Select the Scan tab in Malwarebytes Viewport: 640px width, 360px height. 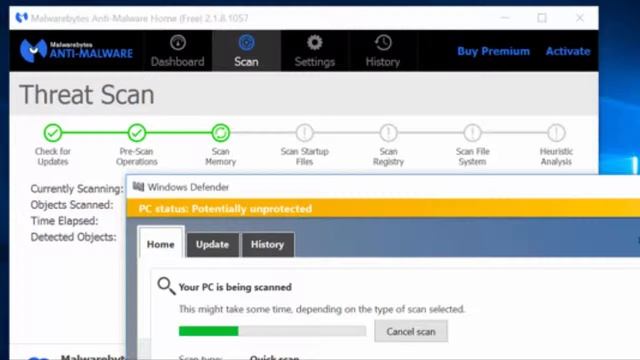246,51
